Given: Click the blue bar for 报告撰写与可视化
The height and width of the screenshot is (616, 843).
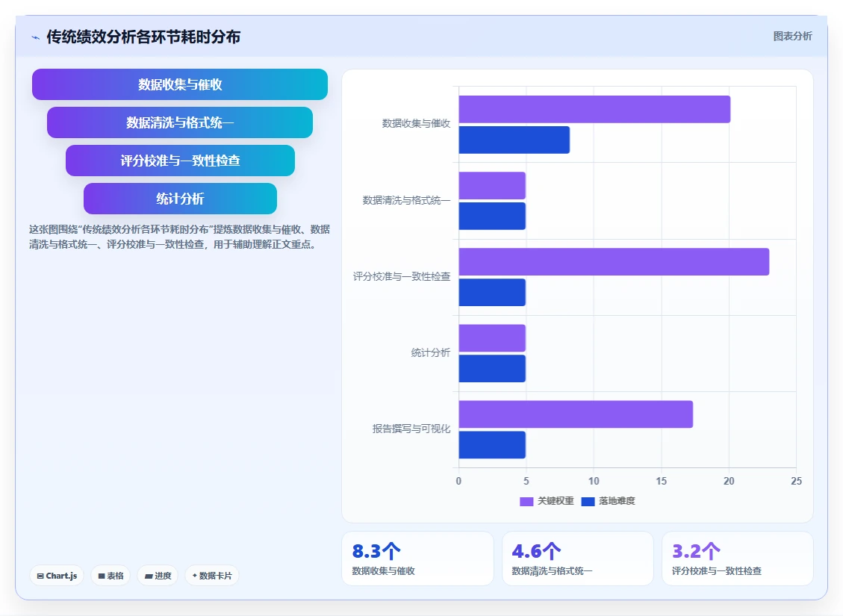Looking at the screenshot, I should [x=492, y=445].
